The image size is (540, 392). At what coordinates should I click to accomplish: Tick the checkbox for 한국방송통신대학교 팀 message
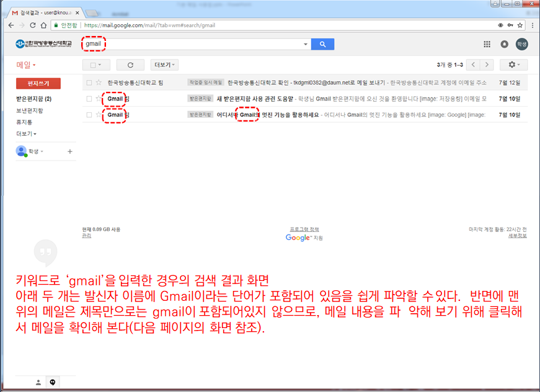[x=89, y=82]
